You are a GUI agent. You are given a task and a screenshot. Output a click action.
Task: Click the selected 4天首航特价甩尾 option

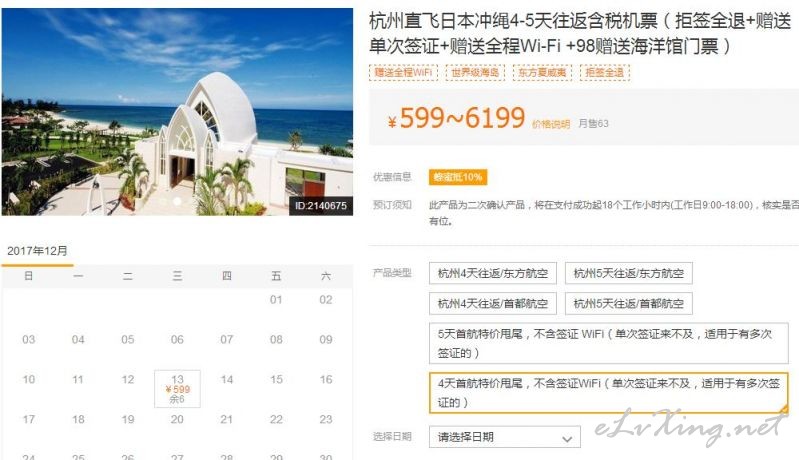608,393
